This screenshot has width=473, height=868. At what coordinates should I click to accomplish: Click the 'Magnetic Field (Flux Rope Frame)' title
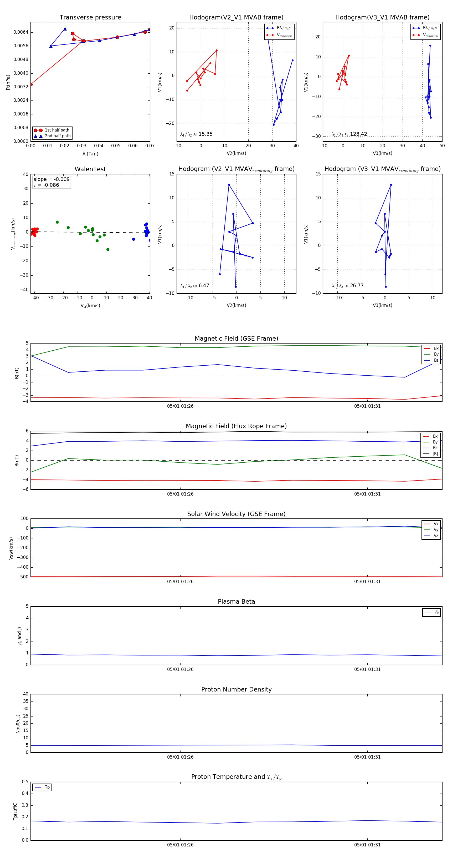click(x=236, y=426)
